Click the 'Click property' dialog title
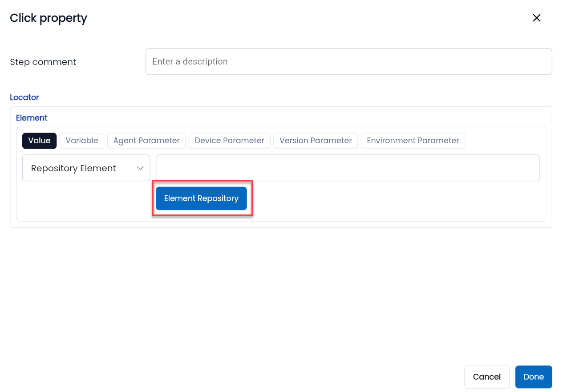The image size is (563, 392). click(49, 18)
